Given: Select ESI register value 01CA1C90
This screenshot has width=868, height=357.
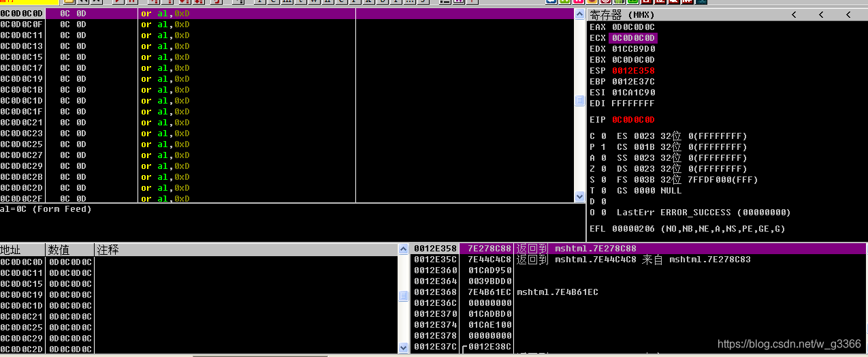Looking at the screenshot, I should click(x=633, y=93).
